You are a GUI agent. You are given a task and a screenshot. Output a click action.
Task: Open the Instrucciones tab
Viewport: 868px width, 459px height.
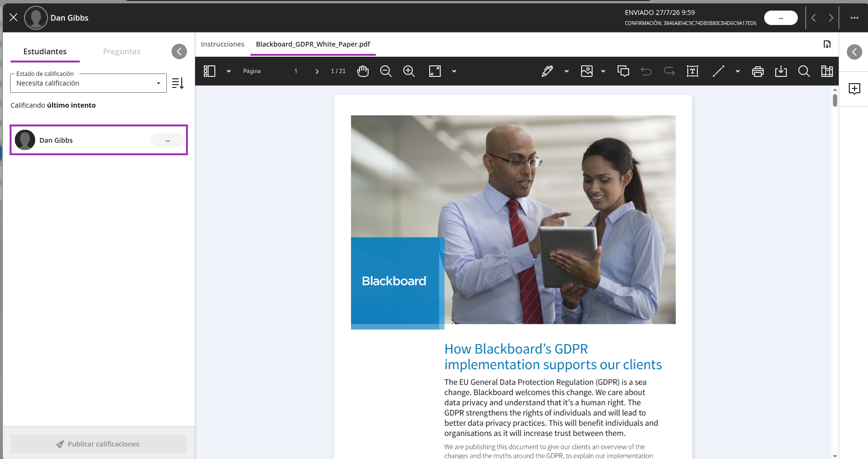click(x=223, y=44)
